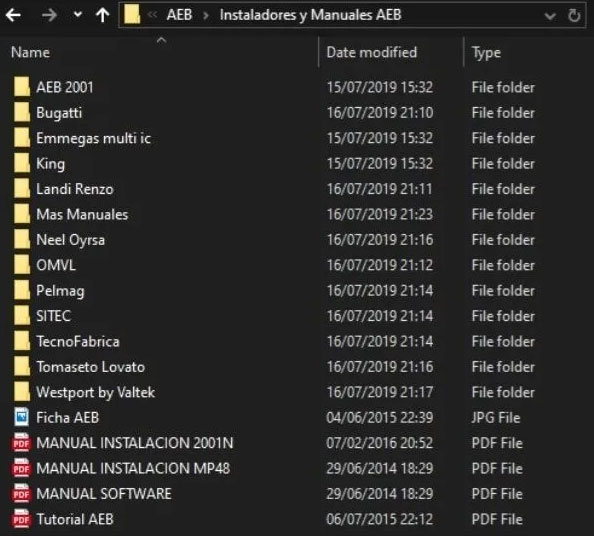This screenshot has width=594, height=536.
Task: Select the Emmegas multi ic folder icon
Action: click(22, 138)
